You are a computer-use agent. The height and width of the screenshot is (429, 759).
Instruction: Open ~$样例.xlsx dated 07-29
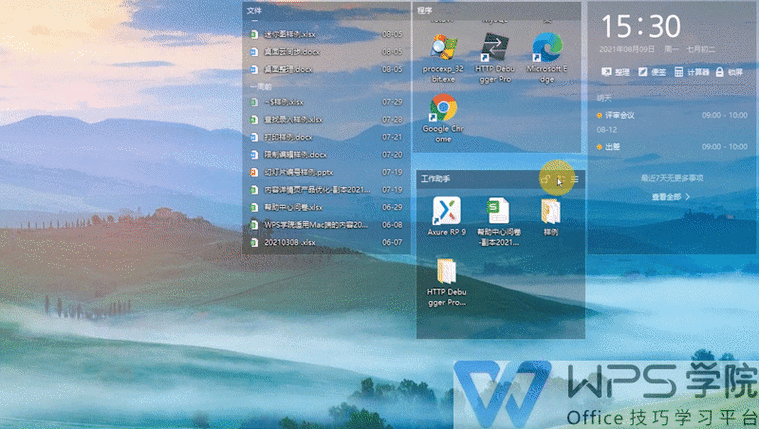326,102
